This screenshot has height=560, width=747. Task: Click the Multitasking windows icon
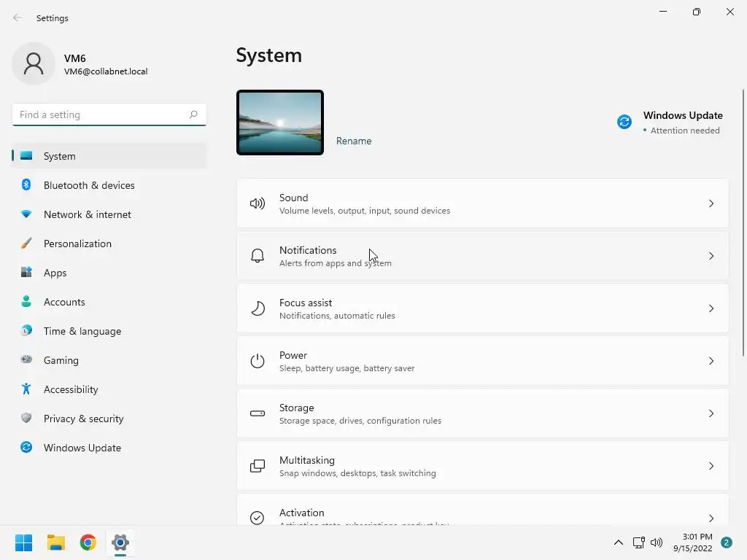tap(258, 466)
